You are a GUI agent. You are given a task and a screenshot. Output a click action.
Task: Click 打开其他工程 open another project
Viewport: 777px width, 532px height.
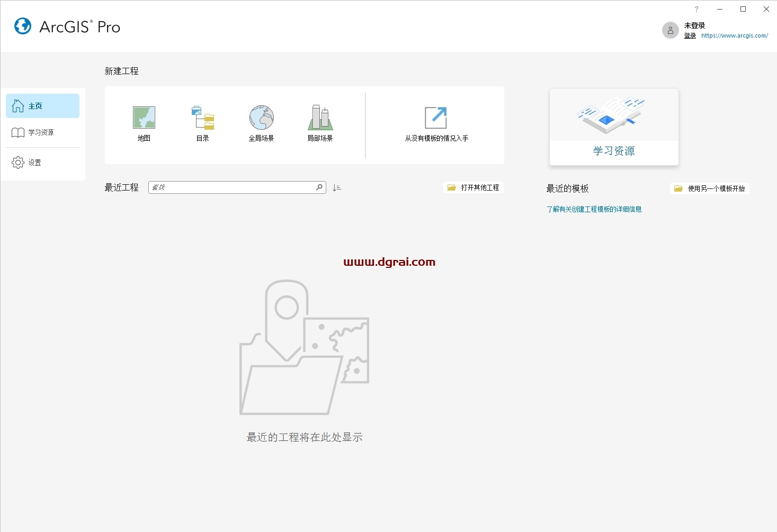pyautogui.click(x=474, y=187)
